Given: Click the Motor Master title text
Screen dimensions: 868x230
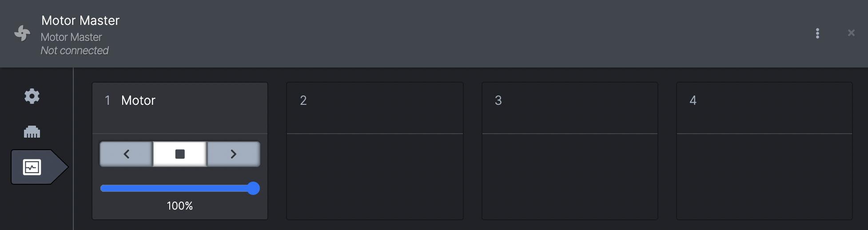Looking at the screenshot, I should coord(80,20).
